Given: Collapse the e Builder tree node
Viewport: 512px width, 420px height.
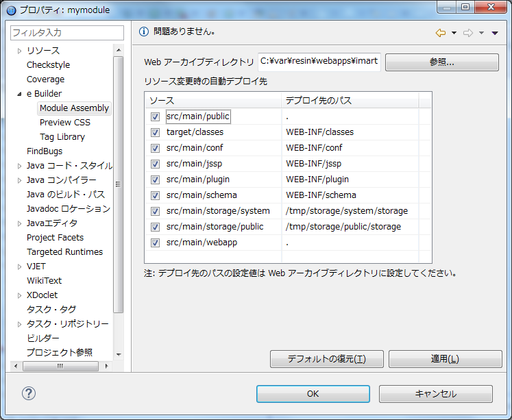Looking at the screenshot, I should 19,94.
